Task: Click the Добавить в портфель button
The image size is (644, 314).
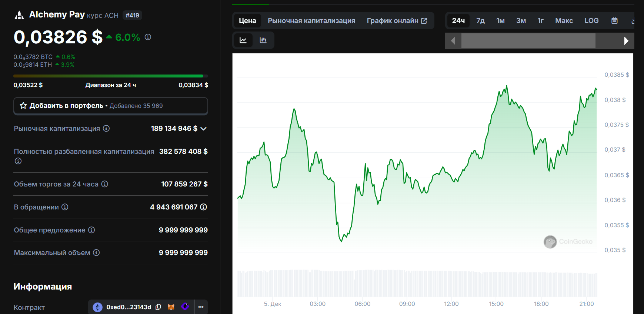Action: [x=111, y=106]
